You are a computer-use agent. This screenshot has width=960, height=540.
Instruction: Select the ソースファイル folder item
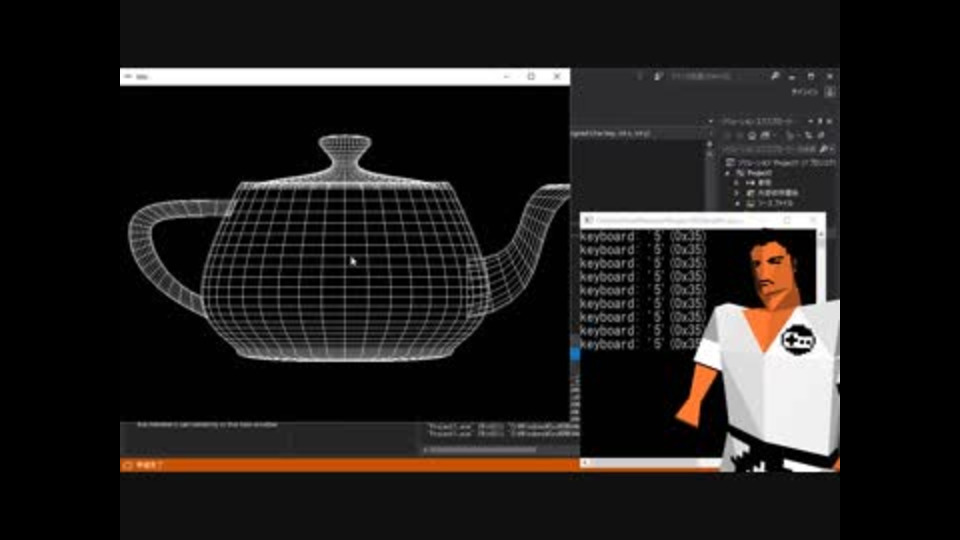tap(775, 203)
